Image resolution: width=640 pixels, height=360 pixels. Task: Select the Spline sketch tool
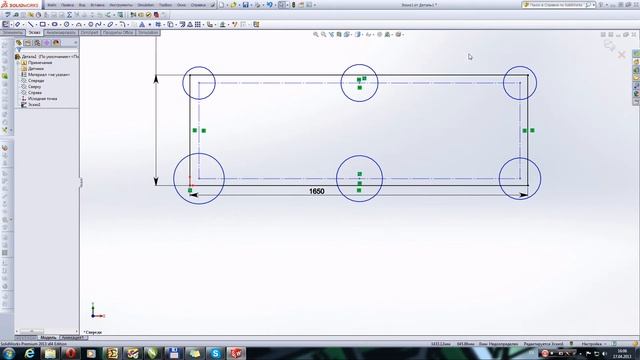(98, 24)
